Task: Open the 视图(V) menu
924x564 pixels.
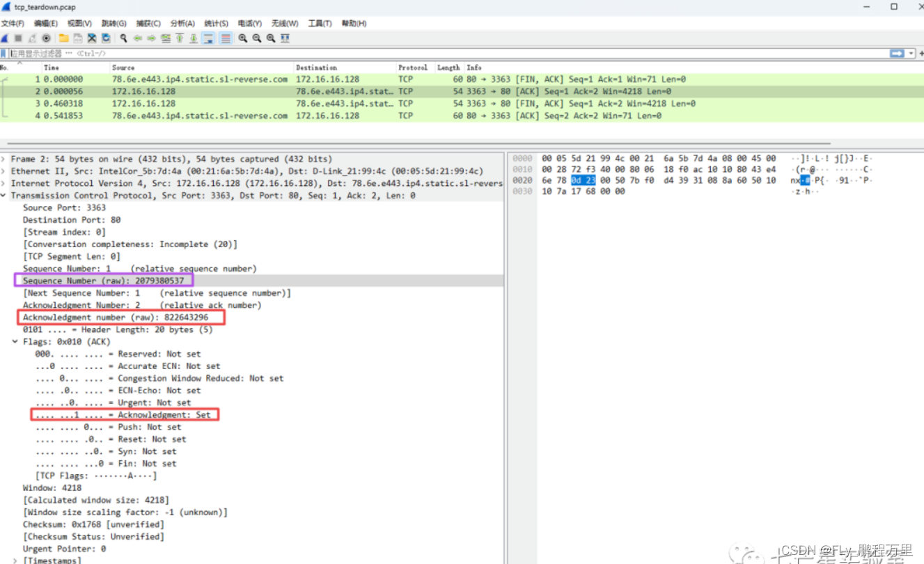Action: (79, 24)
